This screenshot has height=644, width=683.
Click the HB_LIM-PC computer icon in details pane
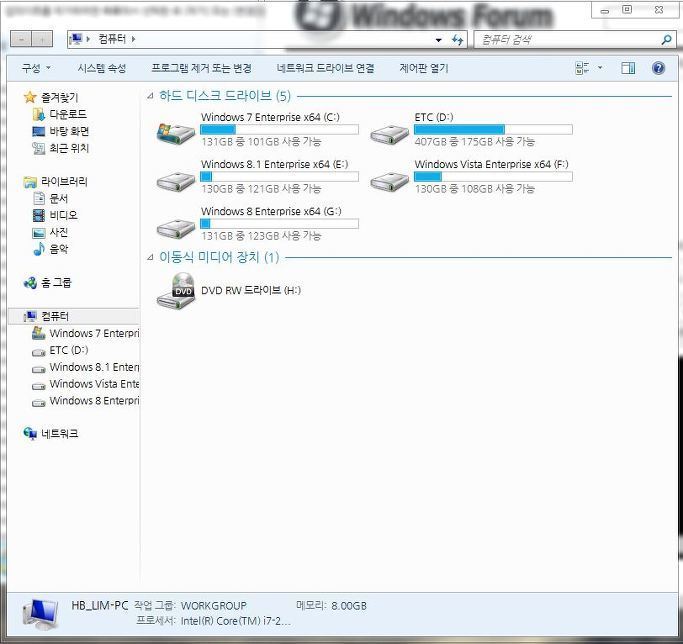pyautogui.click(x=40, y=614)
